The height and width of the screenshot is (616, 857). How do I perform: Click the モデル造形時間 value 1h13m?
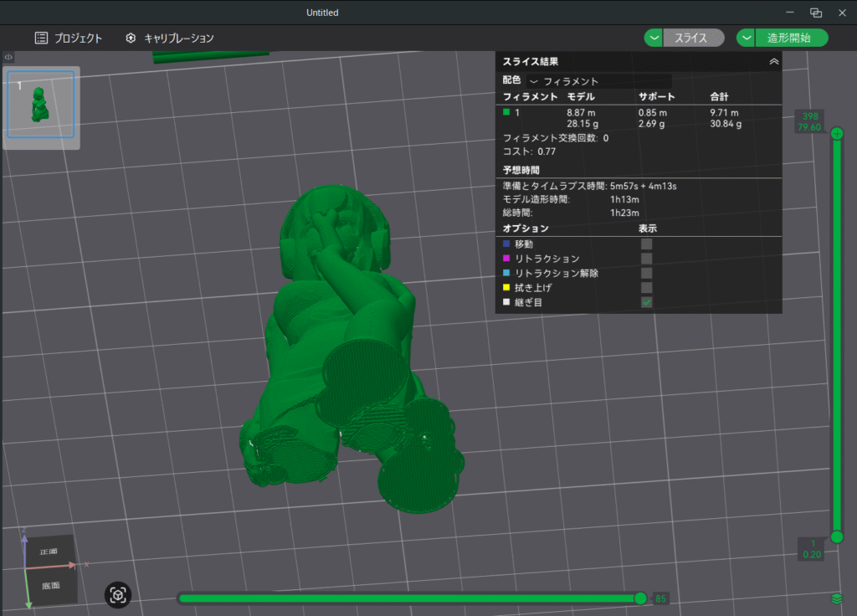624,199
